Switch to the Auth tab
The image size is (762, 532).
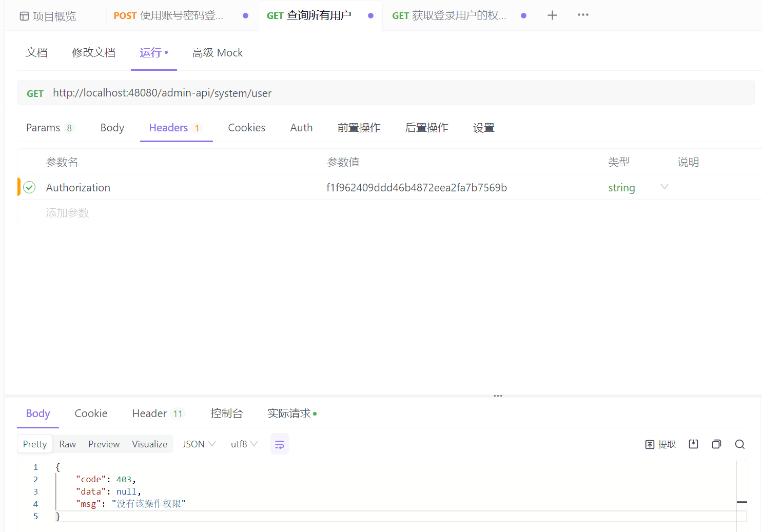[301, 128]
